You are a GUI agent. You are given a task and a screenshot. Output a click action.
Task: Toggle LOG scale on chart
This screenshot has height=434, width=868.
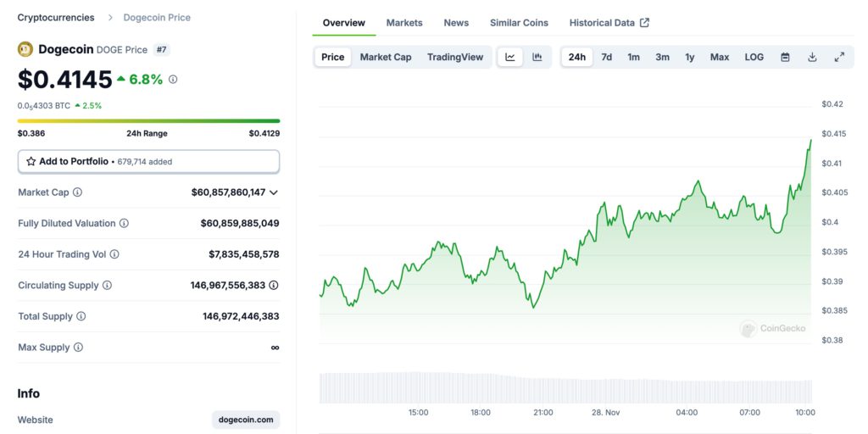click(754, 57)
